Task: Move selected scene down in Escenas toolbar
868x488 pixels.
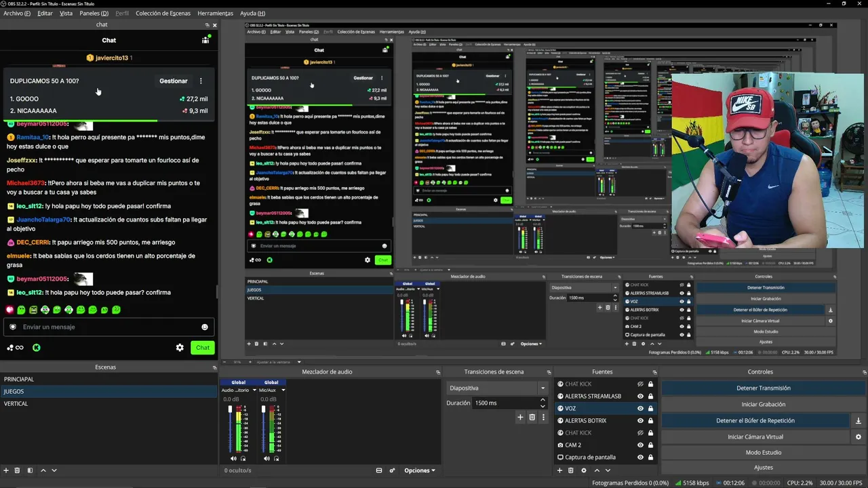Action: point(54,470)
